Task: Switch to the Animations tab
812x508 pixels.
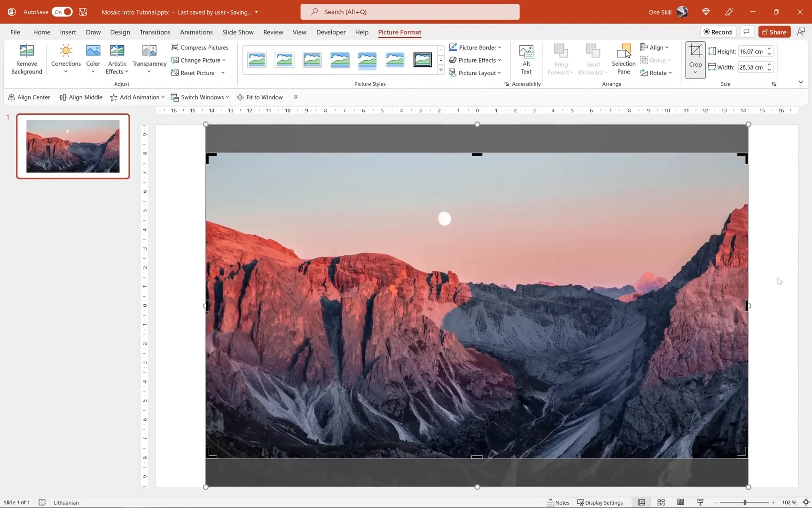Action: (x=196, y=32)
